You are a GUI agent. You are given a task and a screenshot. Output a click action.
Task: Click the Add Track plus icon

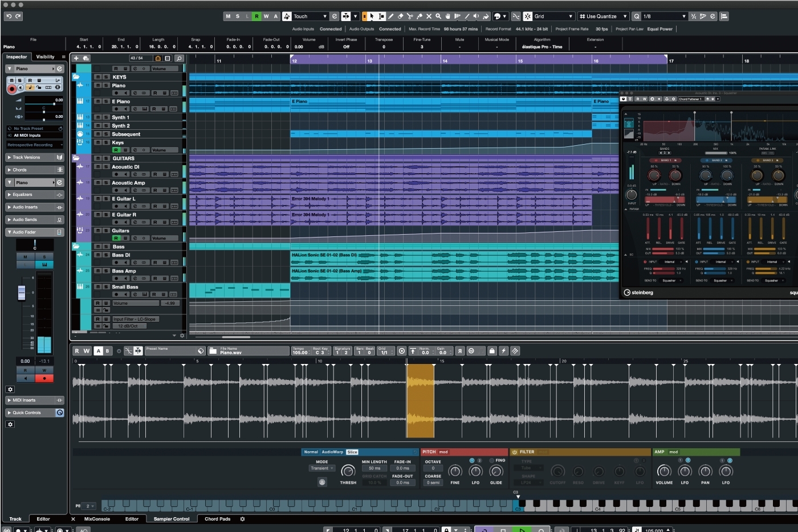click(76, 58)
